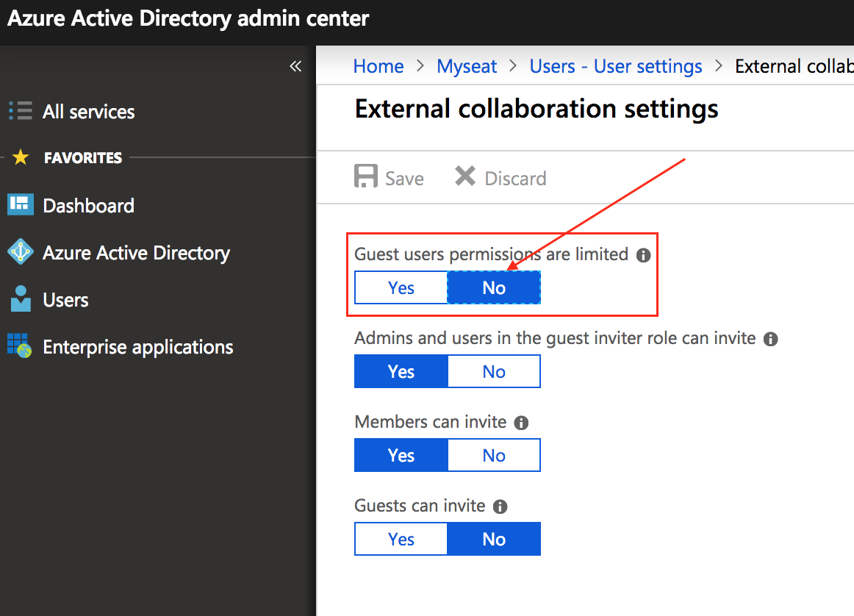Discard the changes
The image size is (854, 616).
515,179
